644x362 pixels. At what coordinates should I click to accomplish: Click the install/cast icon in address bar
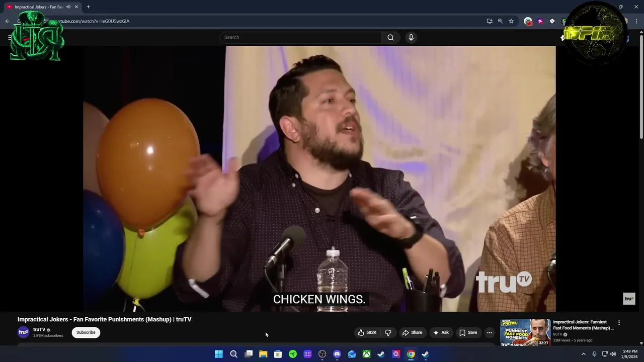coord(490,21)
